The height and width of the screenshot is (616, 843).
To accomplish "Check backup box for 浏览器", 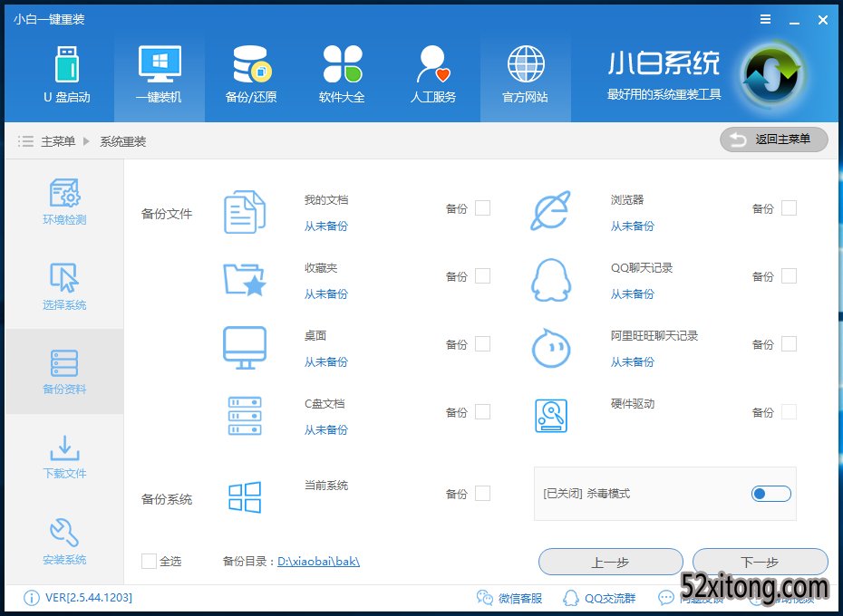I will coord(789,208).
